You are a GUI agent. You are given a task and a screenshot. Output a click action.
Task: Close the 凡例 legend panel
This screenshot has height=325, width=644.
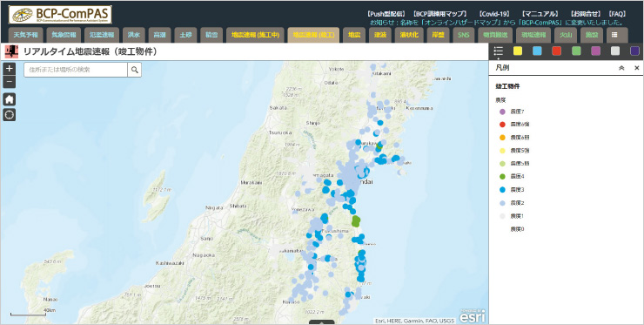pyautogui.click(x=637, y=68)
